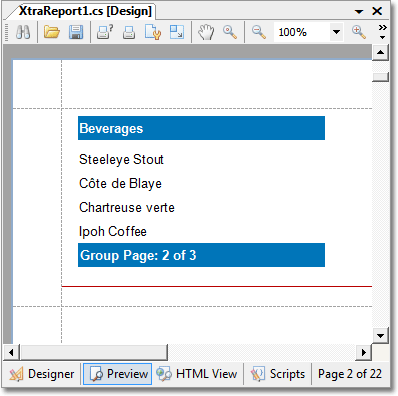Viewport: 398px width, 396px height.
Task: Switch to the Scripts tab
Action: 278,374
